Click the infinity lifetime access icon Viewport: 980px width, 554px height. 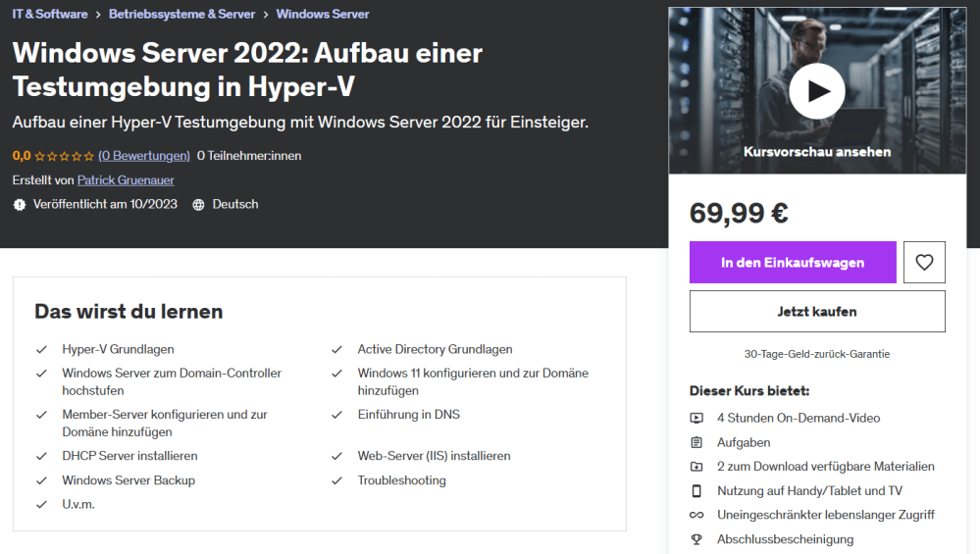pos(696,515)
